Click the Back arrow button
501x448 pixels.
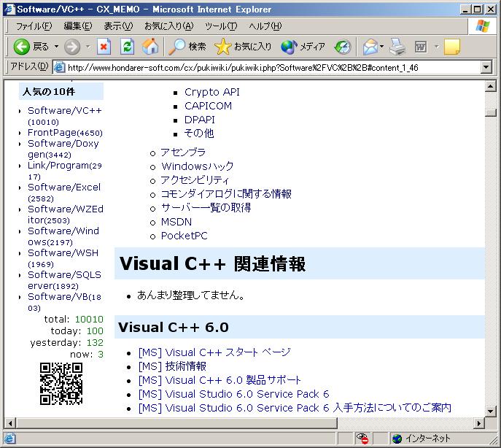coord(22,47)
